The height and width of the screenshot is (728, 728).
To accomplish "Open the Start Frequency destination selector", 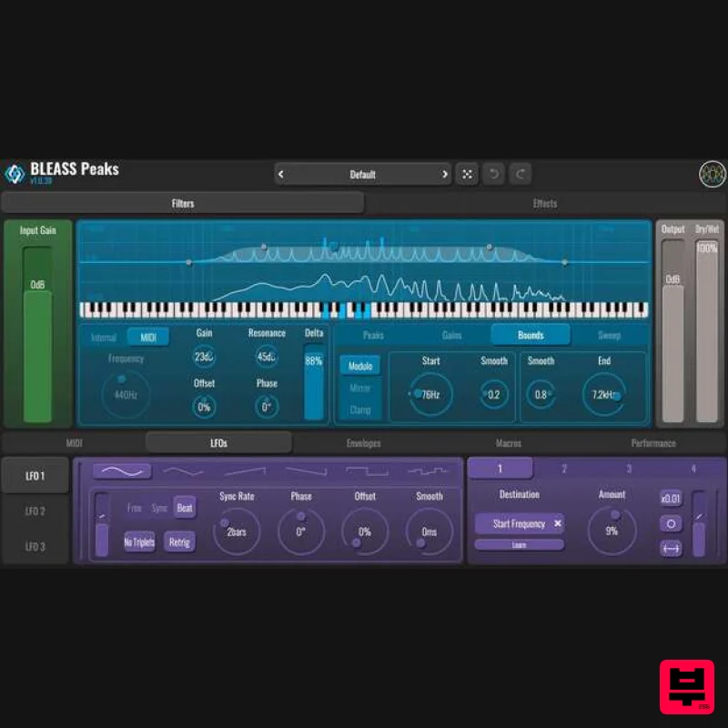I will click(x=519, y=524).
